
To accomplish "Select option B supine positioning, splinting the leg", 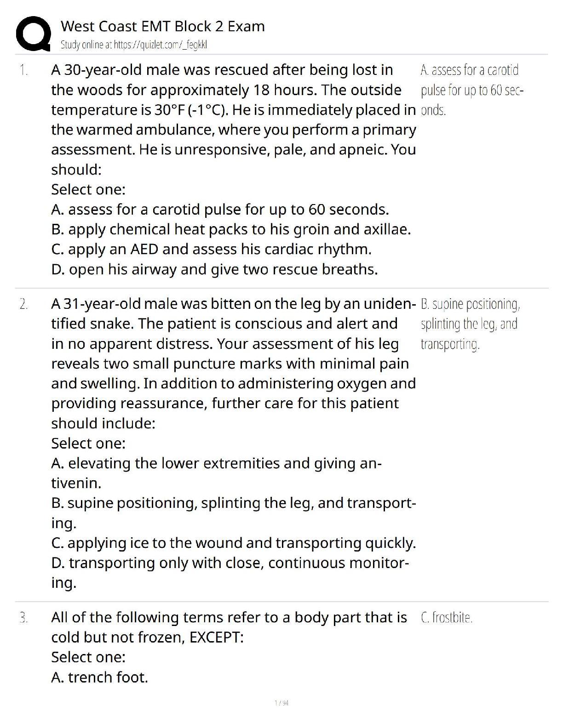I will pos(234,513).
